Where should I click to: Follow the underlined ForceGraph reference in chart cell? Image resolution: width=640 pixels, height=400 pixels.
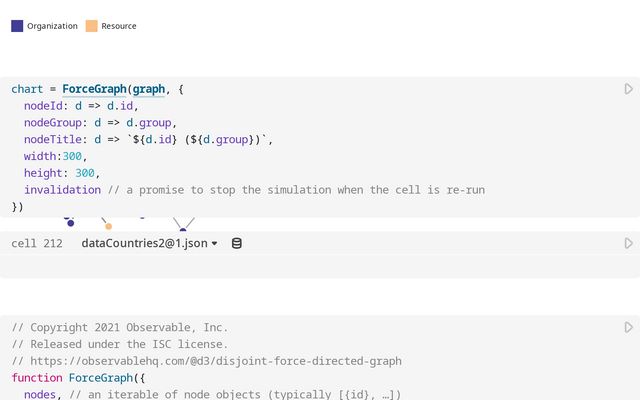click(94, 89)
